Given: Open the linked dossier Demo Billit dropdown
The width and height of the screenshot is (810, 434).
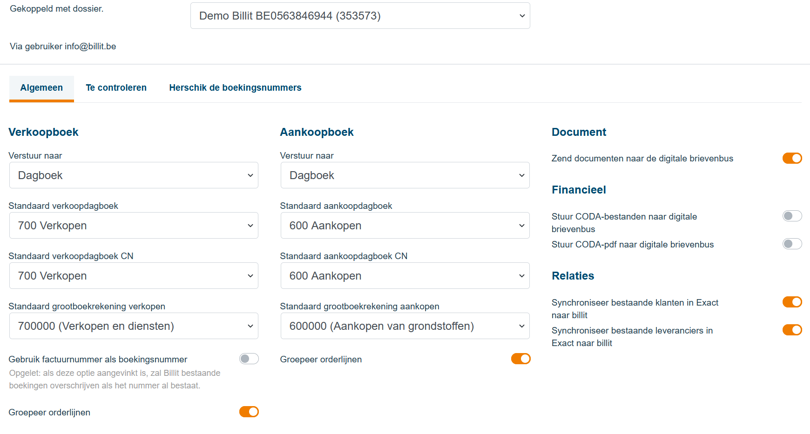Looking at the screenshot, I should [360, 16].
